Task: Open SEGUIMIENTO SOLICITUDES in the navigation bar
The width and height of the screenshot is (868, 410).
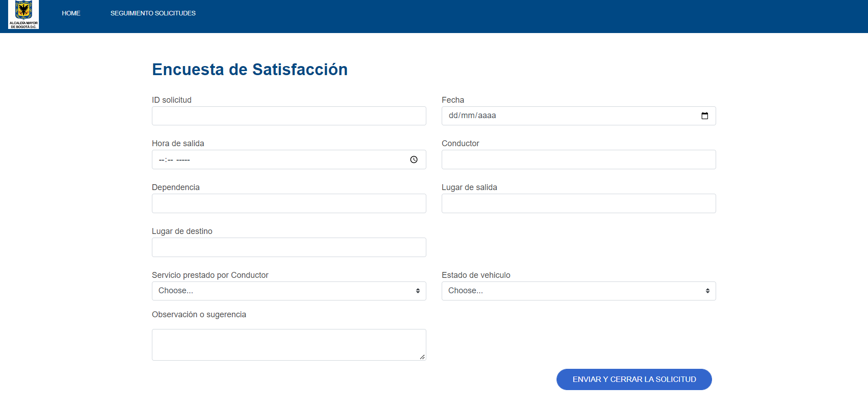Action: coord(153,13)
